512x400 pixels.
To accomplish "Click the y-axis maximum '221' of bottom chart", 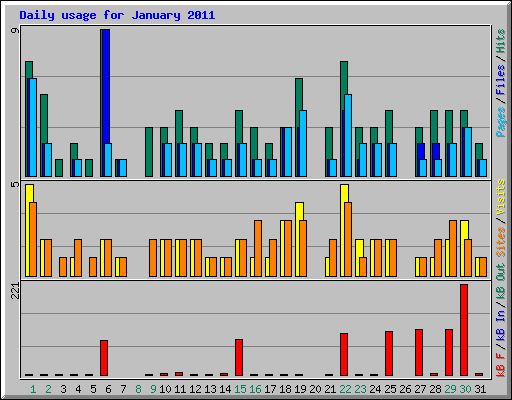I will click(x=15, y=291).
